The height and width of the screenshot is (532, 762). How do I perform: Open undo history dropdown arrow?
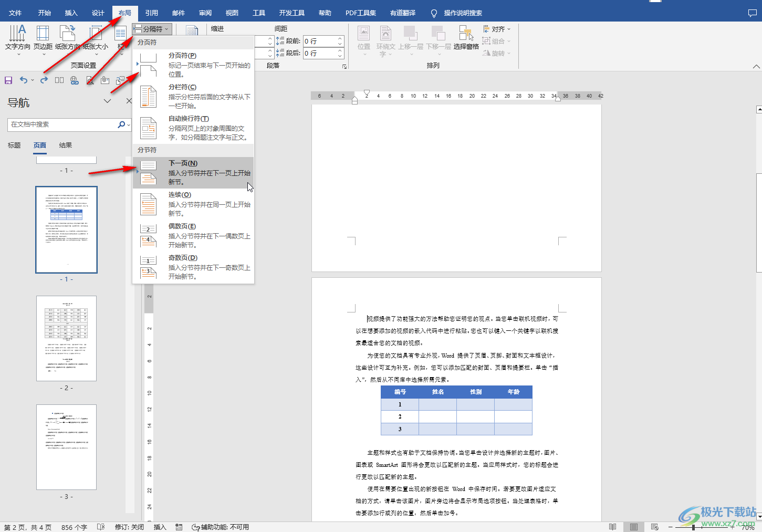33,80
